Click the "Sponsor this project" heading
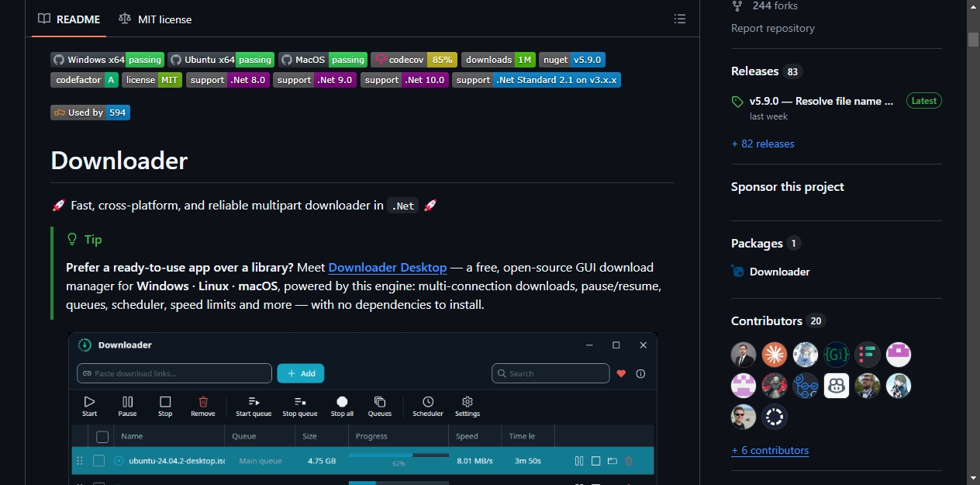This screenshot has width=980, height=485. click(788, 187)
